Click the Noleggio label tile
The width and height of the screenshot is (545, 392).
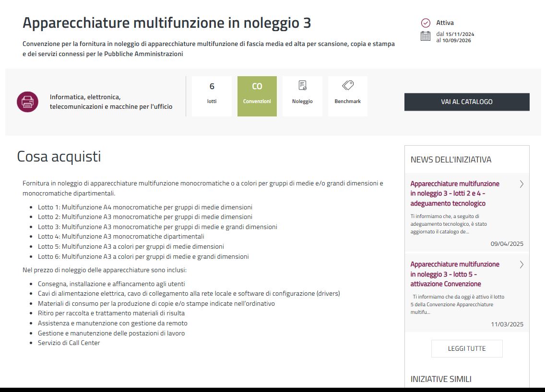(302, 102)
